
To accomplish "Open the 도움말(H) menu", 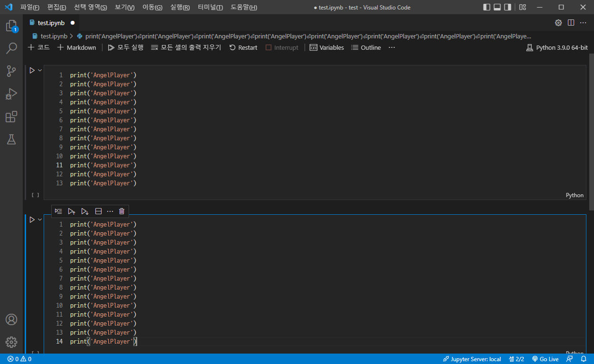I will tap(244, 7).
